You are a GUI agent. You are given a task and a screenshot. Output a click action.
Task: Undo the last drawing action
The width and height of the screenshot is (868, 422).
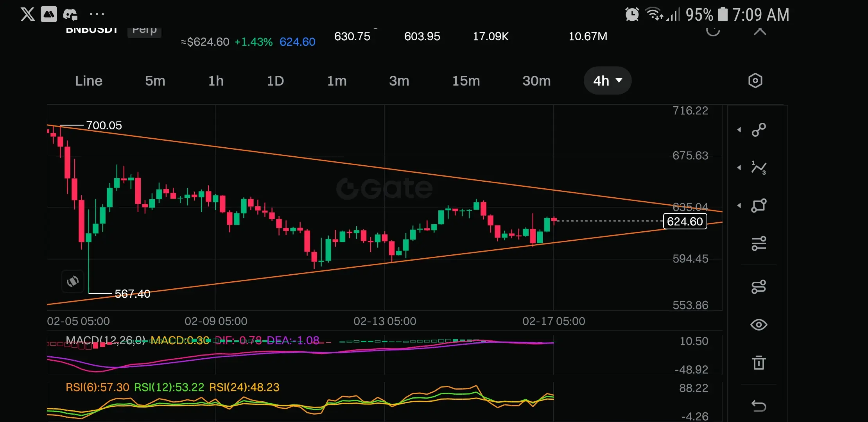(x=759, y=406)
